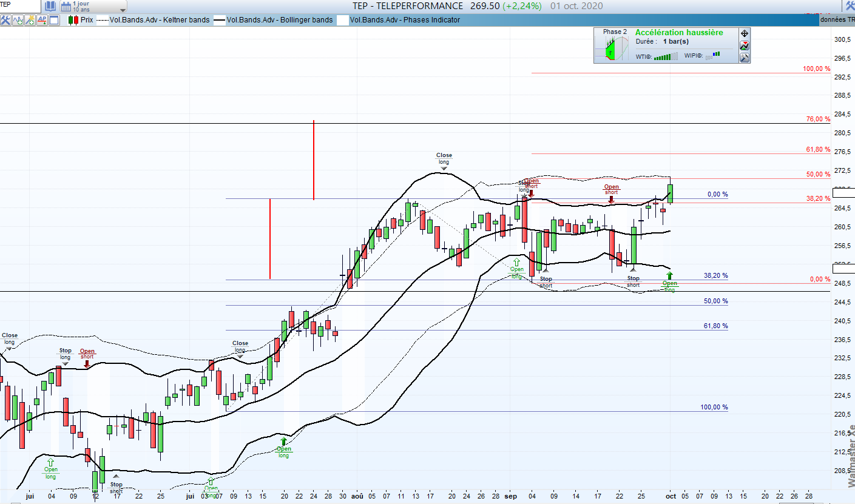
Task: Select the Vol.Bands.Adv - Keltner bands legend label
Action: [160, 20]
